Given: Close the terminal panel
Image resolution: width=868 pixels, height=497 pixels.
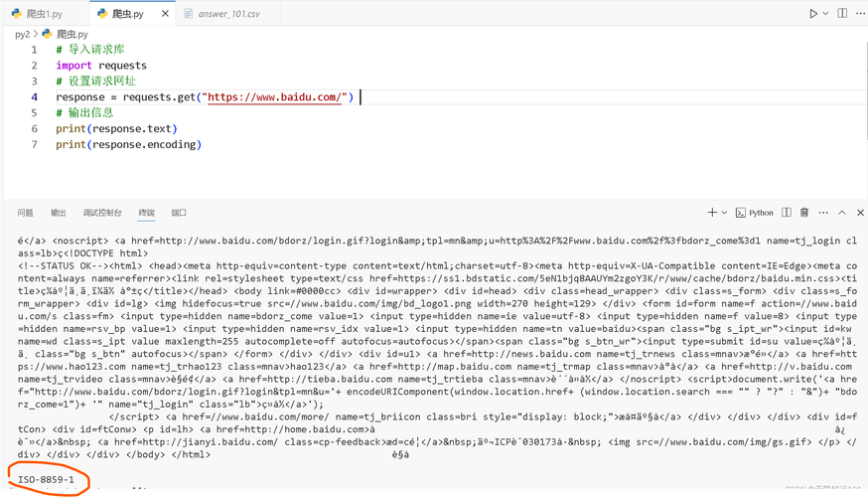Looking at the screenshot, I should click(860, 213).
